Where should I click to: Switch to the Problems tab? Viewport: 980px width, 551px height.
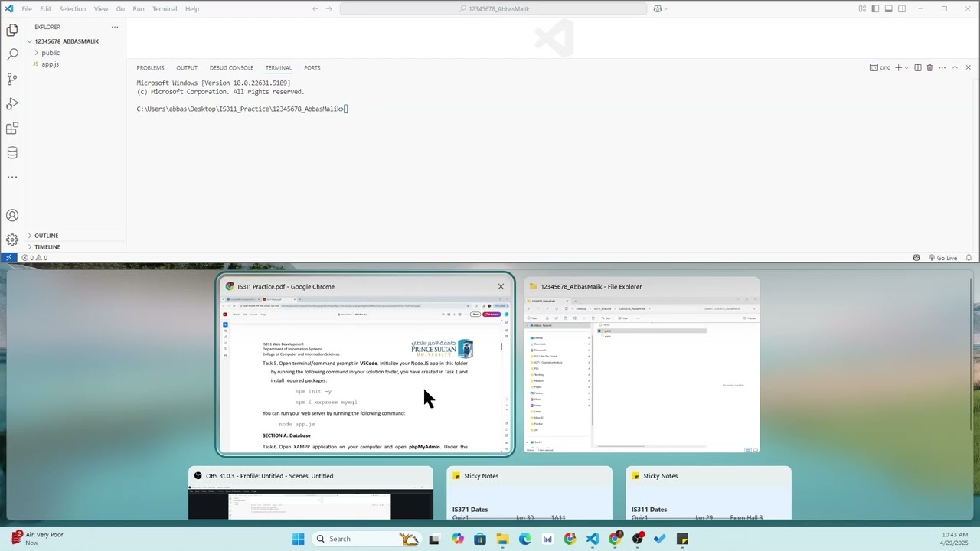pos(150,67)
